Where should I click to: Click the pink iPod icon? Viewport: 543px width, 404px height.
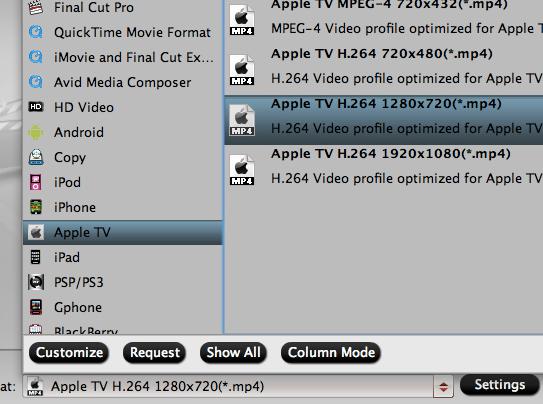click(x=36, y=182)
